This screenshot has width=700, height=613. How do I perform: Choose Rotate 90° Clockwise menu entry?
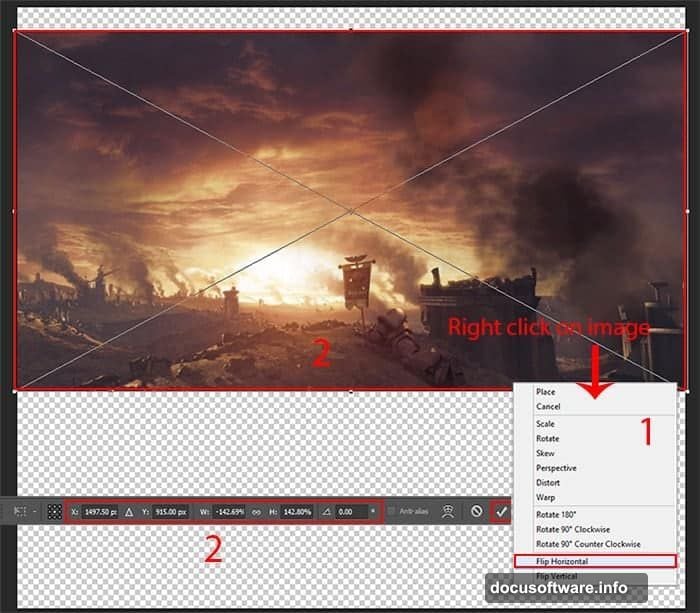[572, 529]
